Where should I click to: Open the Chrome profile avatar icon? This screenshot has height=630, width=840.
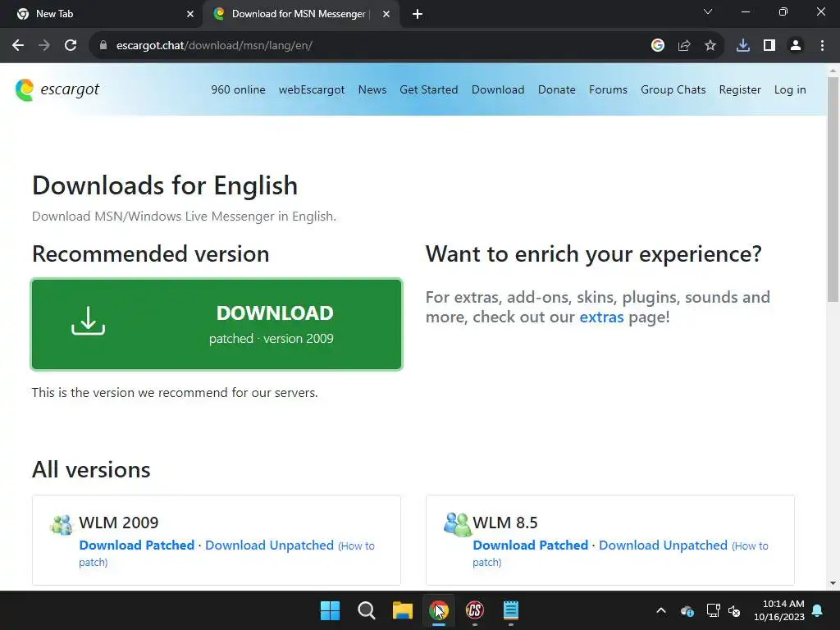tap(796, 46)
